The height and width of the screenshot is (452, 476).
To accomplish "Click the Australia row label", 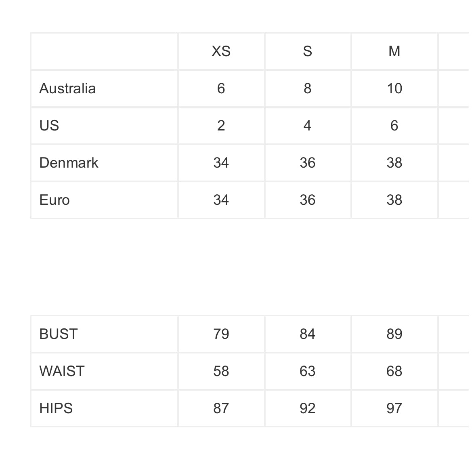I will 67,88.
